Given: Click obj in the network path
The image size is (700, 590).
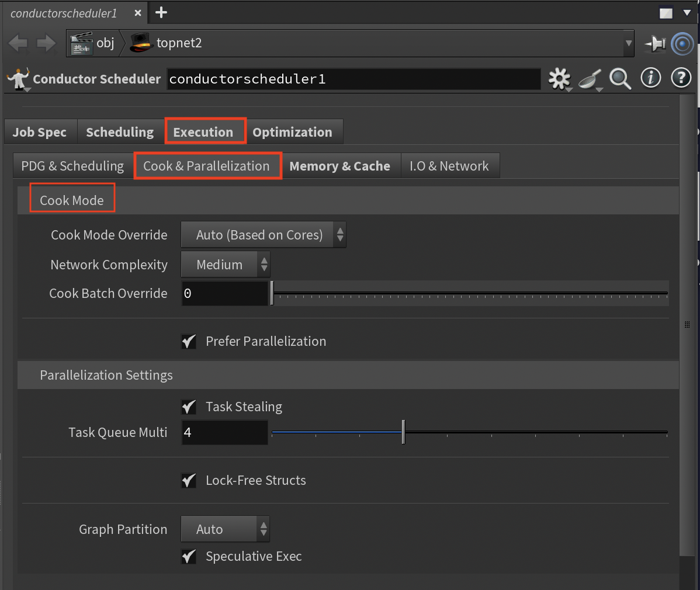Looking at the screenshot, I should [105, 43].
